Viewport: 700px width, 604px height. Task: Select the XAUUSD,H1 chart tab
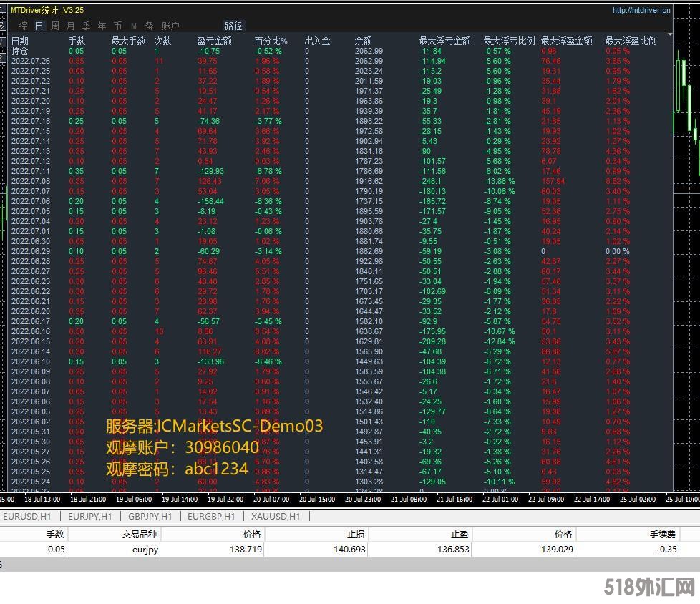click(276, 517)
